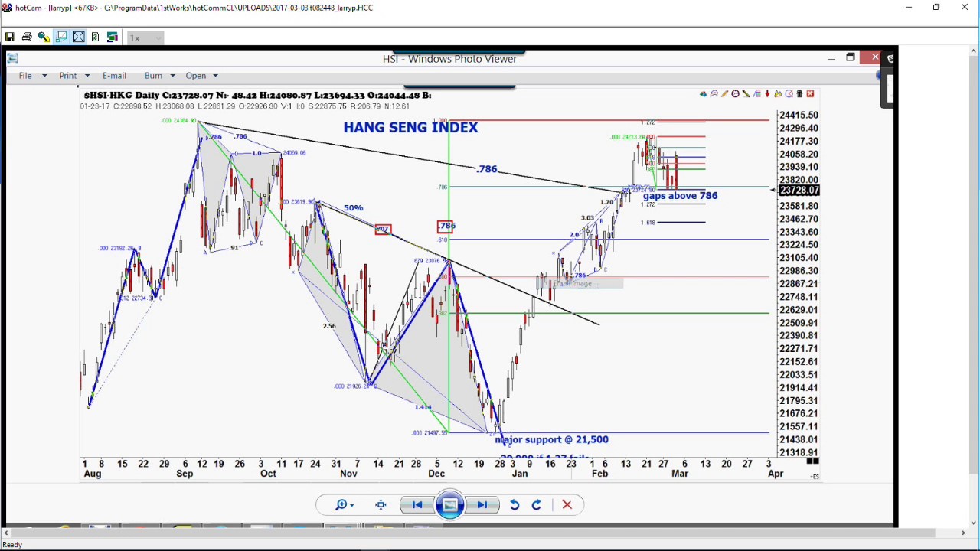Click the blue clock angle tool icon
Image resolution: width=980 pixels, height=551 pixels.
tap(789, 94)
